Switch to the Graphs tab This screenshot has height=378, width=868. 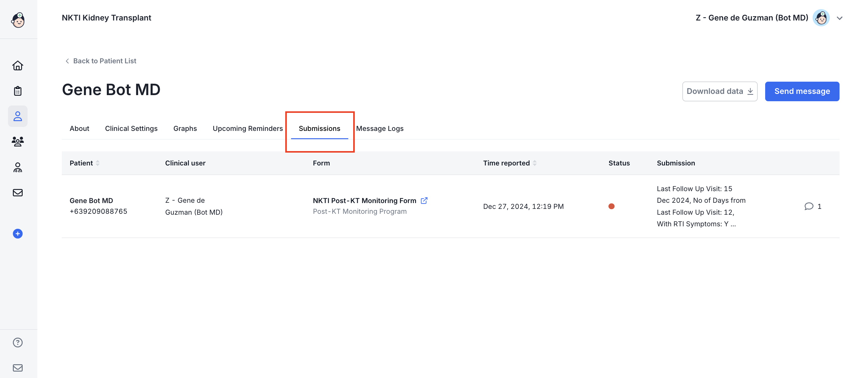click(x=185, y=128)
